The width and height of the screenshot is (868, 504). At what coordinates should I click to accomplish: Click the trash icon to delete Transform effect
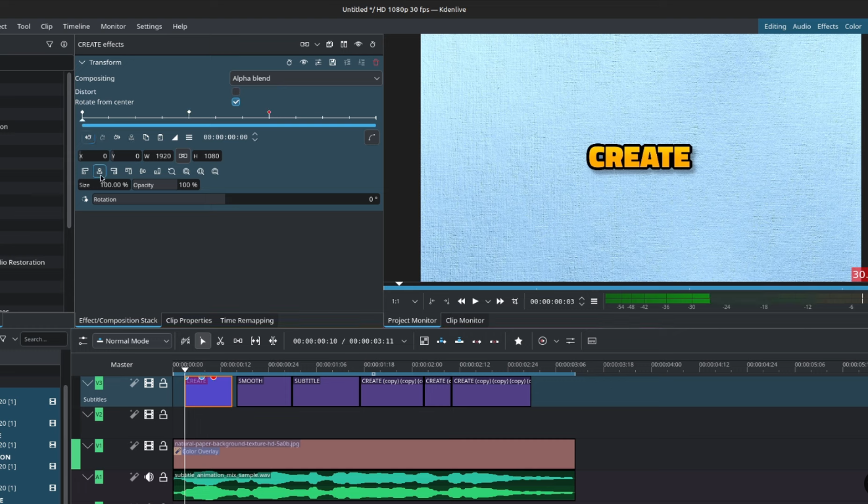point(375,62)
